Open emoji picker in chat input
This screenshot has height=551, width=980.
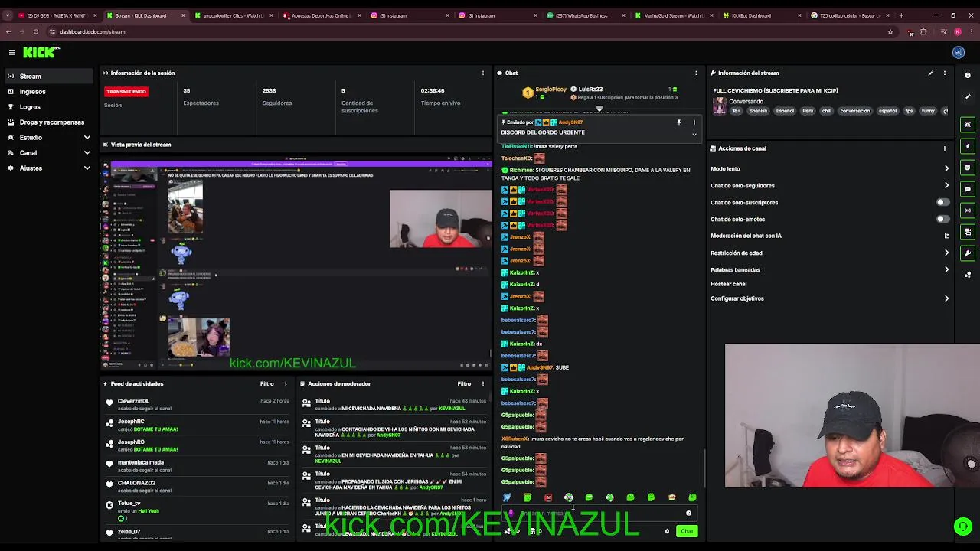(x=688, y=514)
